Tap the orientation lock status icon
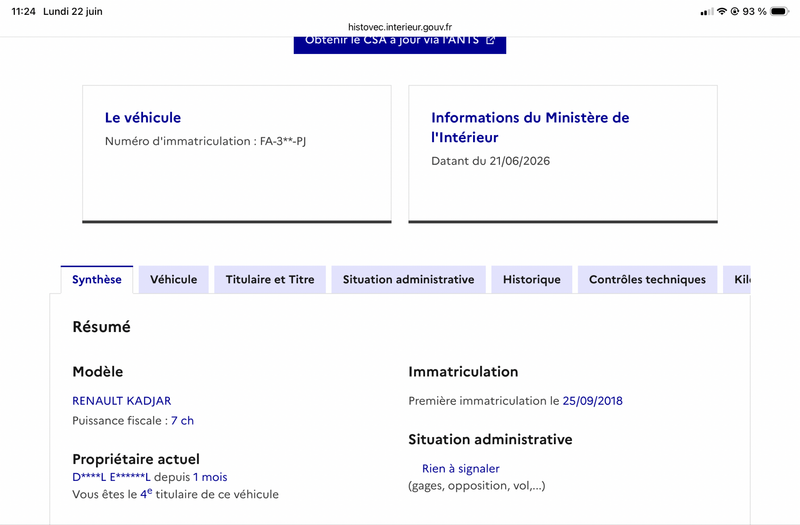Screen dimensions: 800x525 pos(735,11)
